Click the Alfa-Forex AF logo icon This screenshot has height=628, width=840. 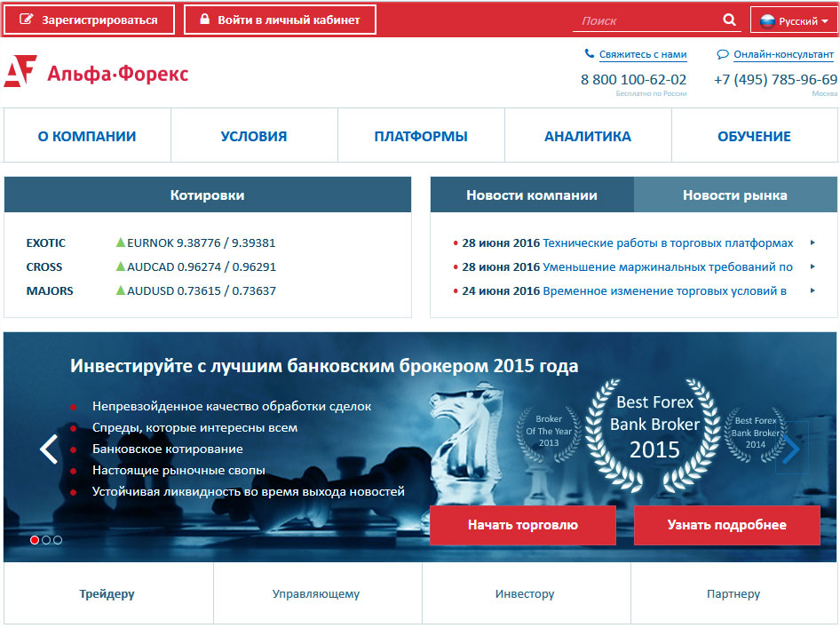[20, 71]
